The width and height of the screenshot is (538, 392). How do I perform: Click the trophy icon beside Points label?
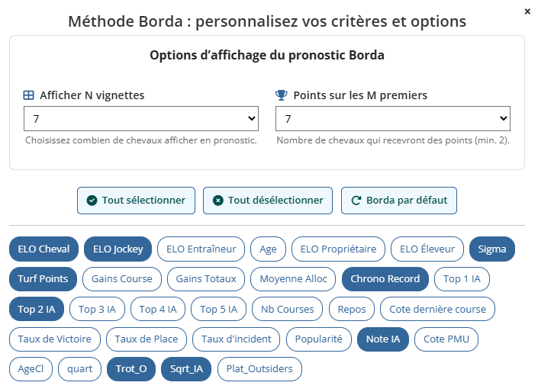click(281, 95)
